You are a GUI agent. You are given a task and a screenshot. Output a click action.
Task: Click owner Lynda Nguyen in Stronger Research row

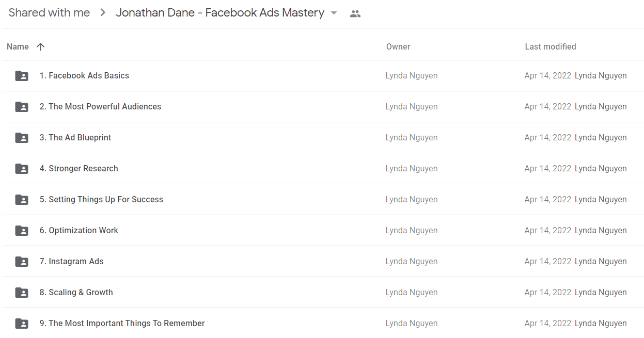coord(412,168)
